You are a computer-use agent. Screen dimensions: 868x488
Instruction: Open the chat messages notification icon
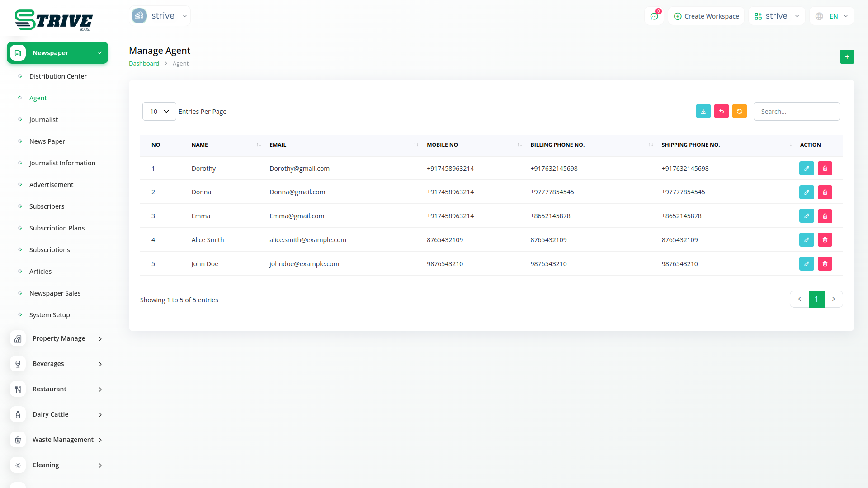click(x=654, y=16)
